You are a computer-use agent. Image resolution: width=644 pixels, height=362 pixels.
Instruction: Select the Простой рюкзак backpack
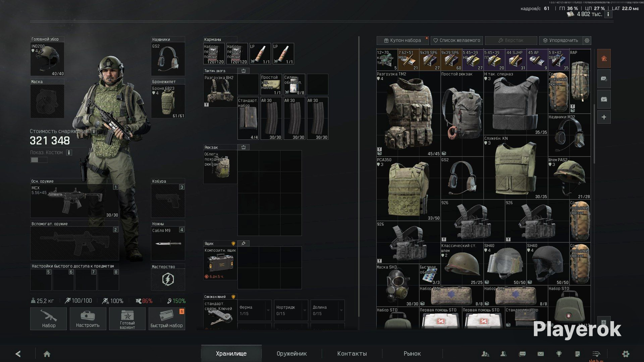coord(462,114)
